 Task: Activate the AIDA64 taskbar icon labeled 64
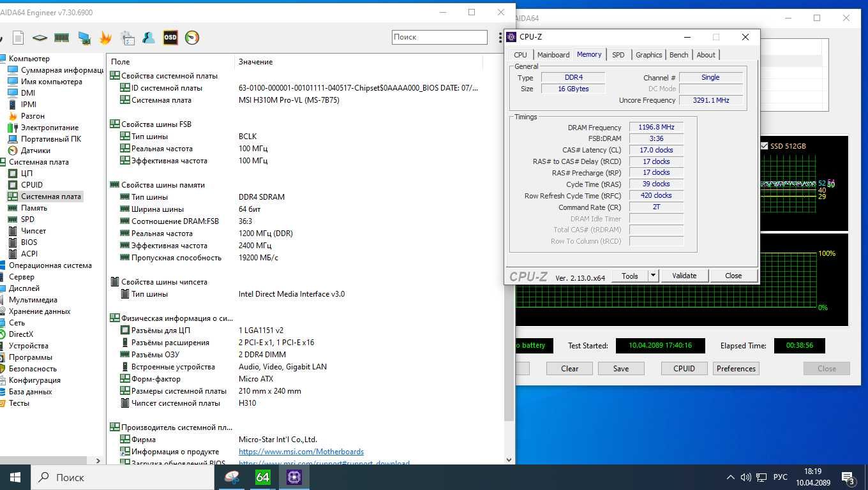[263, 477]
